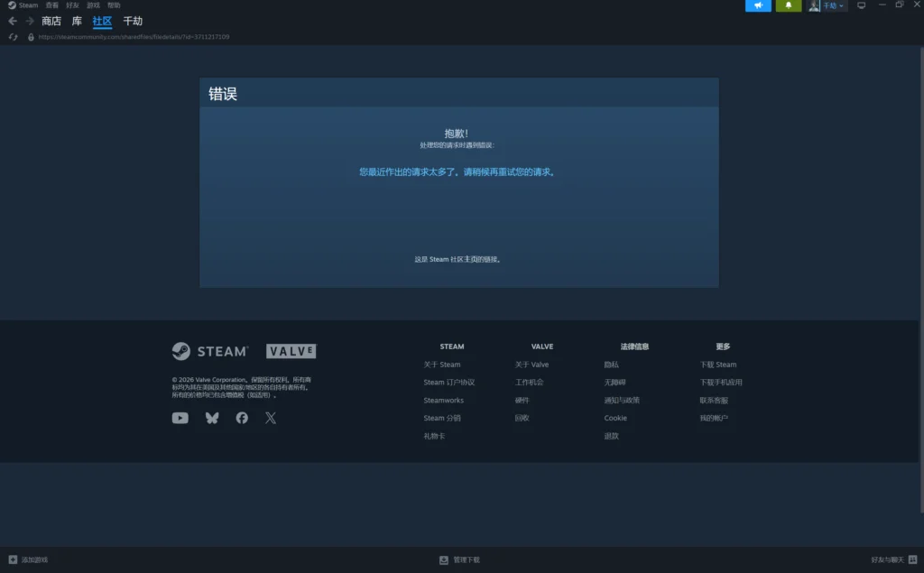924x573 pixels.
Task: Open the 游戏 menu
Action: click(x=93, y=5)
